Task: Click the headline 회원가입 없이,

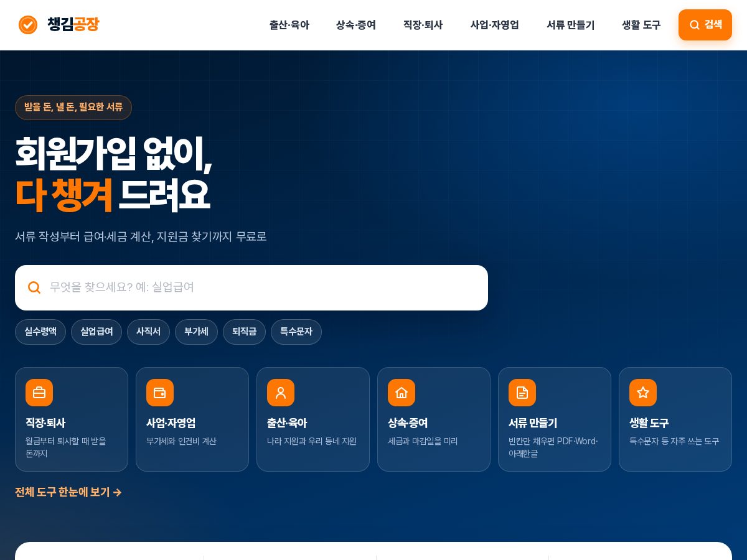Action: pyautogui.click(x=113, y=154)
